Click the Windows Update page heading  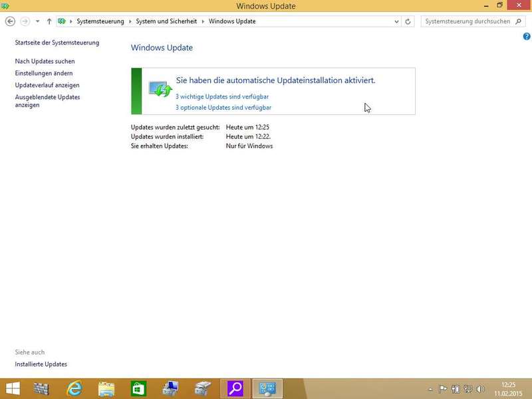[162, 47]
